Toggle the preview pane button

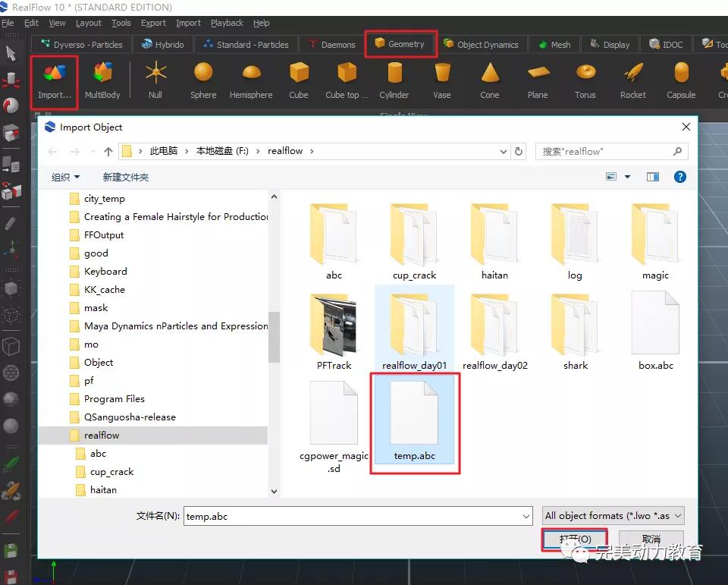[652, 177]
